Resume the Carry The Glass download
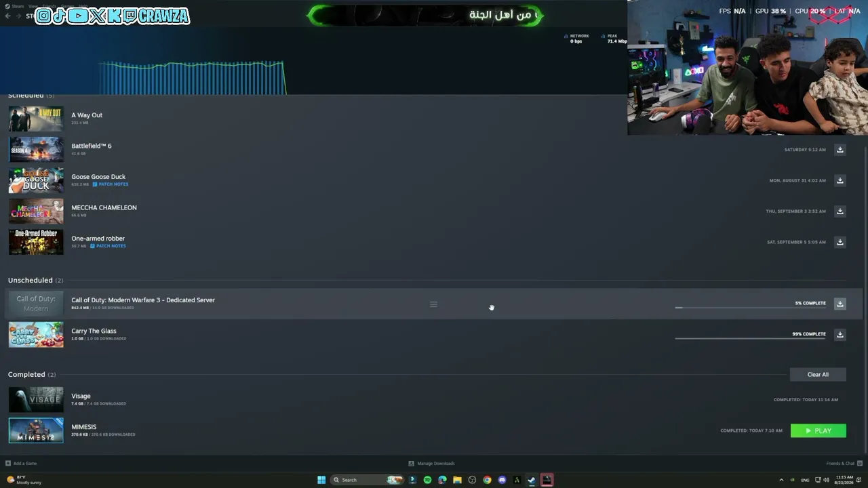The image size is (868, 488). pyautogui.click(x=840, y=334)
